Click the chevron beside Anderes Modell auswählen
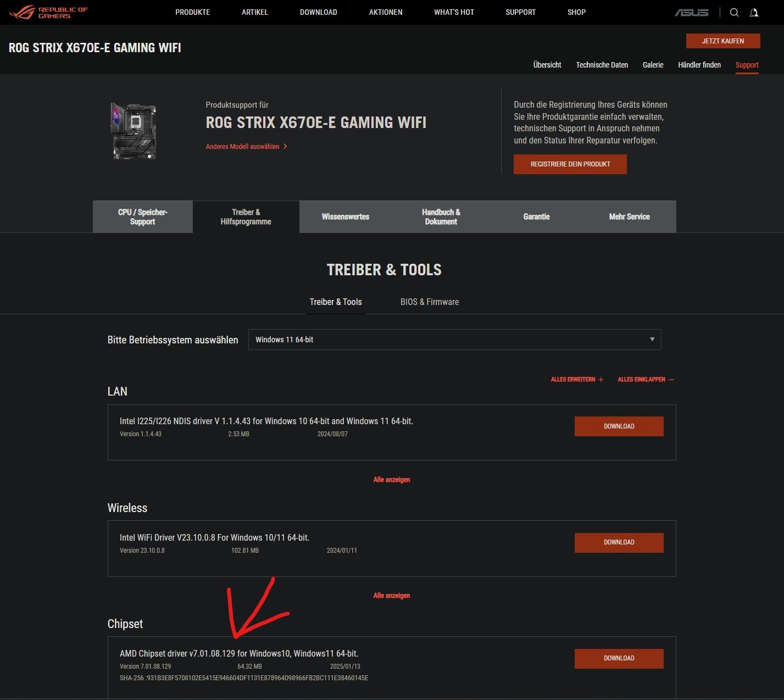This screenshot has height=700, width=784. tap(285, 147)
